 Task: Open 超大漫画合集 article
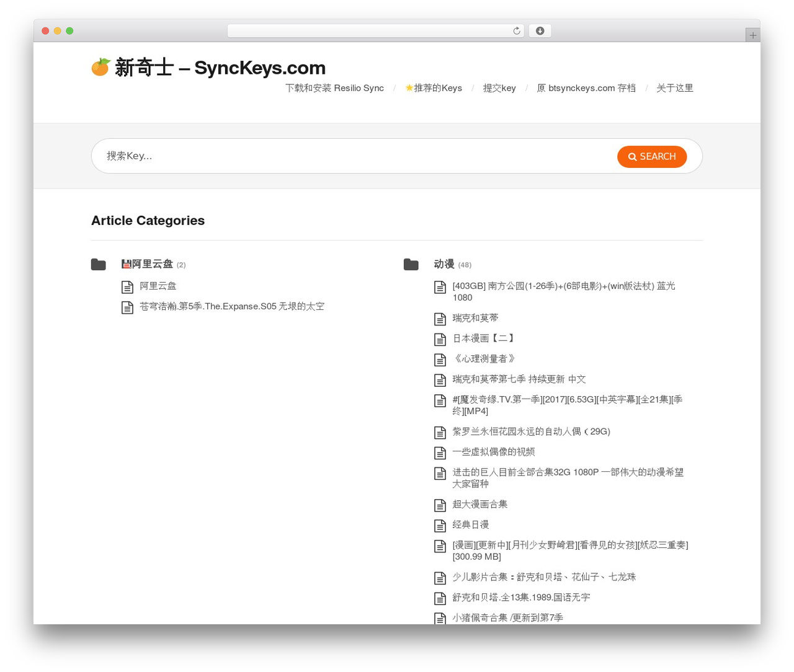click(x=480, y=504)
